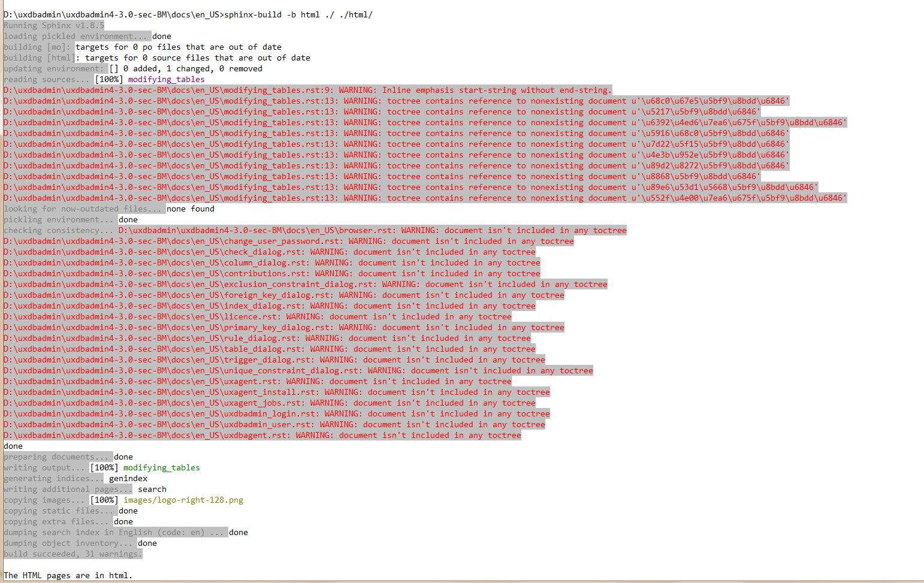This screenshot has height=583, width=924.
Task: Select the first toctree nonexisting document warning
Action: [x=395, y=101]
